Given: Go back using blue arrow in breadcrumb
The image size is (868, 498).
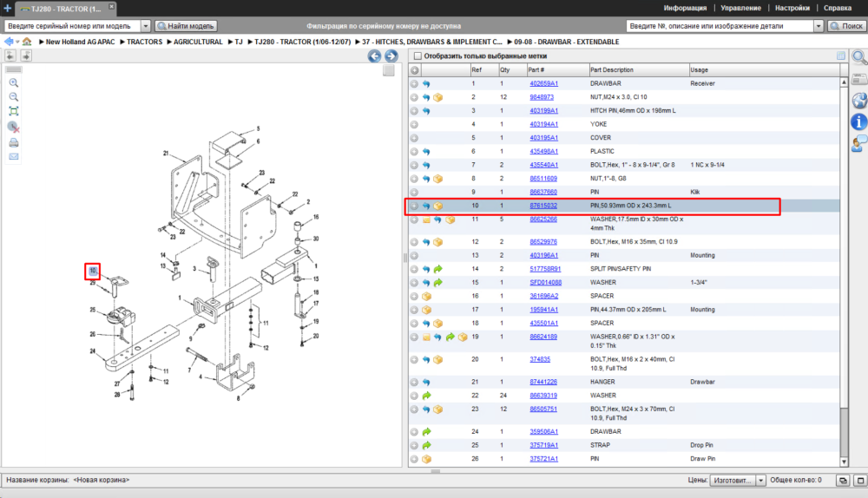Looking at the screenshot, I should [x=9, y=42].
